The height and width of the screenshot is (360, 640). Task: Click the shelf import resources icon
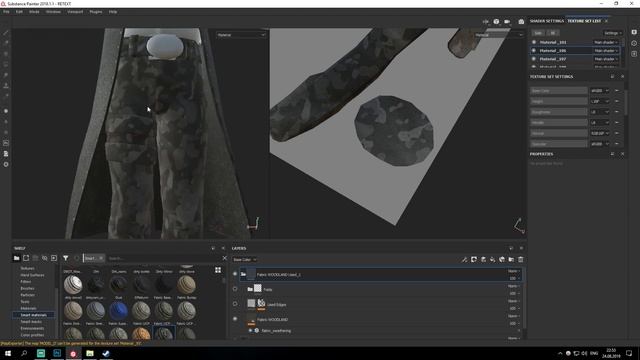tap(54, 258)
